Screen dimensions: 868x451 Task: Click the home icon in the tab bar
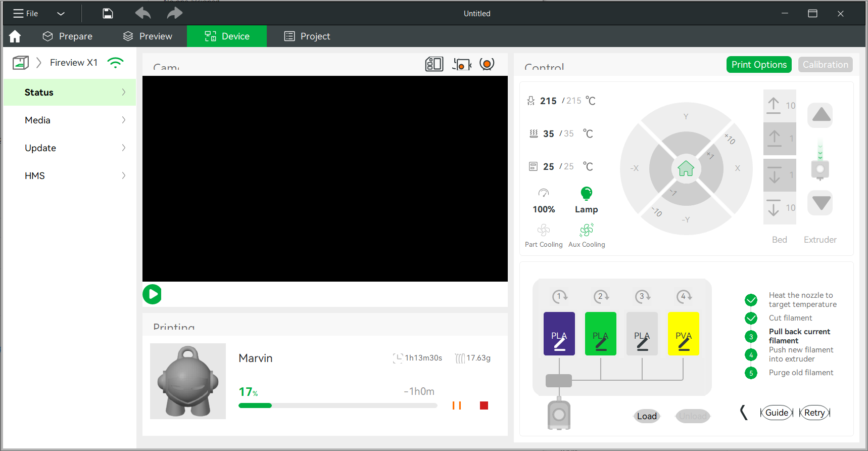click(x=15, y=36)
